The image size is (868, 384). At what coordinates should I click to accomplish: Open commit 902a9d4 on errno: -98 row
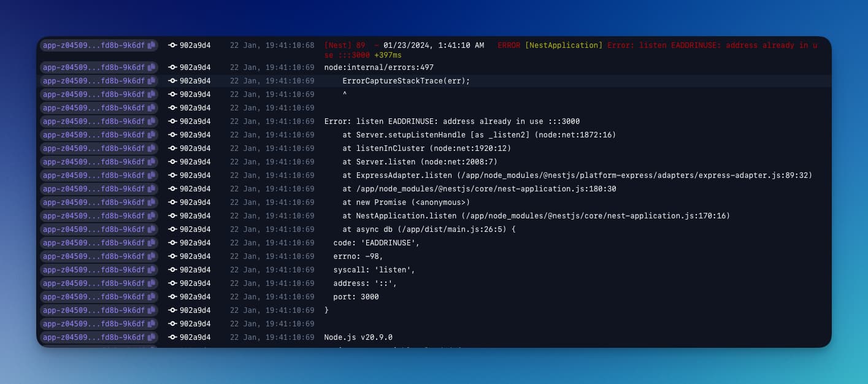[190, 256]
